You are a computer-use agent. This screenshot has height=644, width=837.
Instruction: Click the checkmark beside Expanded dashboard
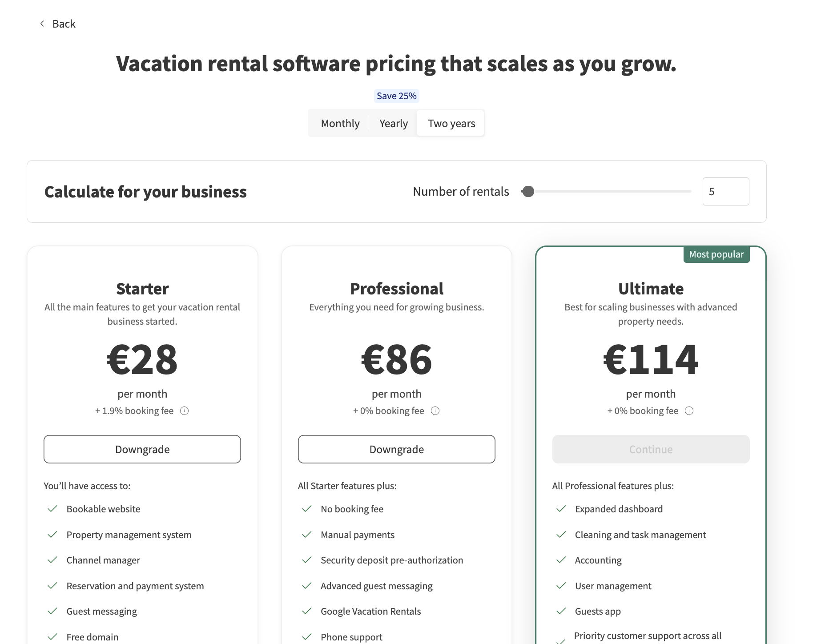coord(561,509)
